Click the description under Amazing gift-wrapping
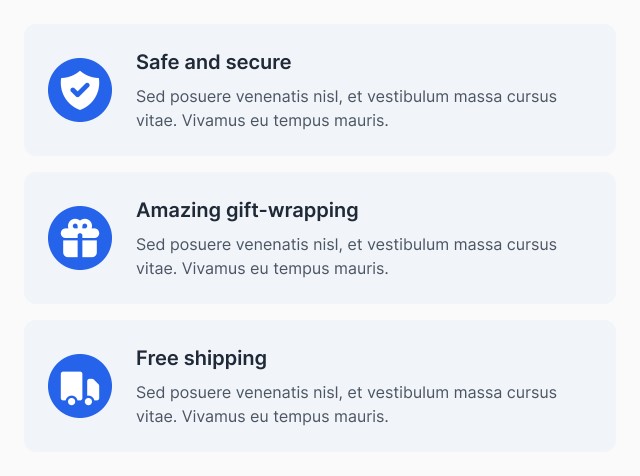640x476 pixels. point(347,256)
